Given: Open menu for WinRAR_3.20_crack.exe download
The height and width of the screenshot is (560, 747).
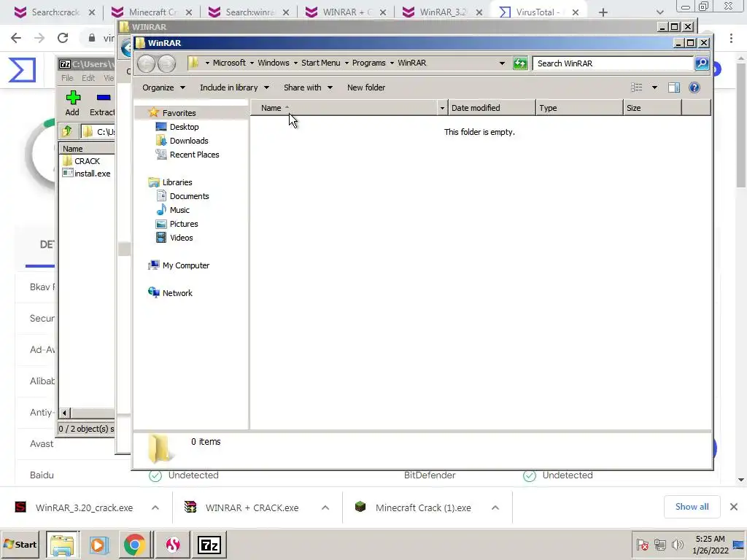Looking at the screenshot, I should pos(155,507).
